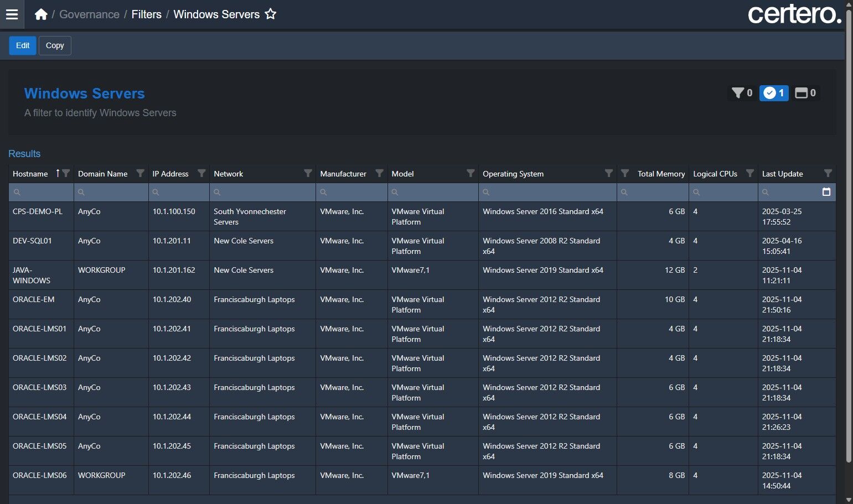Sort by Hostname column header
The image size is (853, 504).
point(30,174)
